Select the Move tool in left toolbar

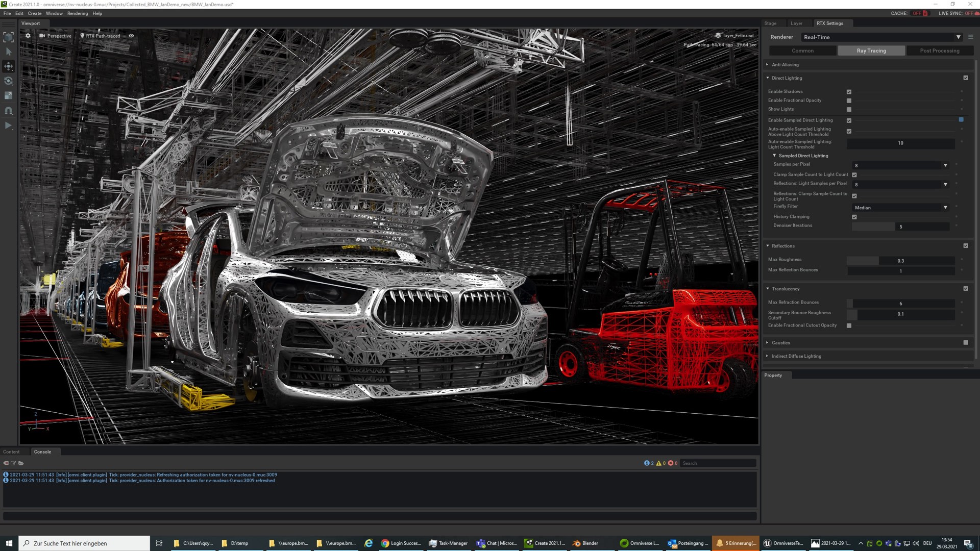(x=9, y=66)
